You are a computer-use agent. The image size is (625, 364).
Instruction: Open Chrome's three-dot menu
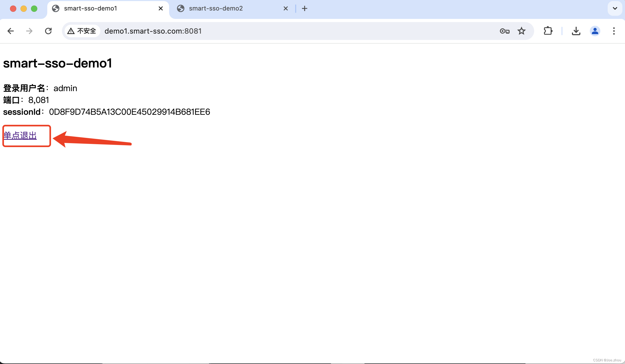tap(614, 31)
